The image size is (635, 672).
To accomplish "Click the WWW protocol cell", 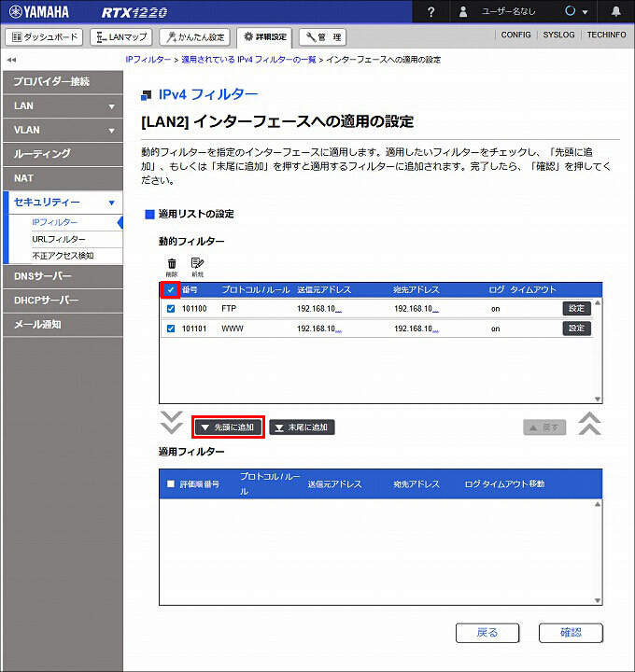I will click(233, 329).
